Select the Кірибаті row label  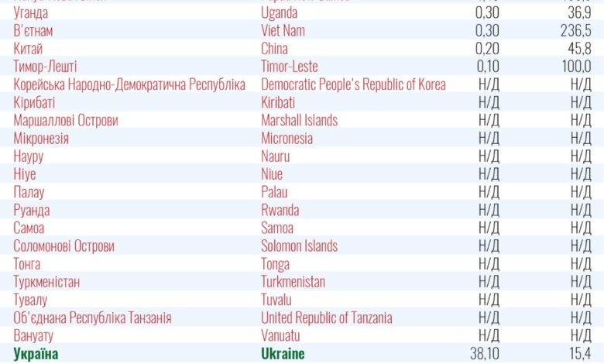pyautogui.click(x=34, y=102)
